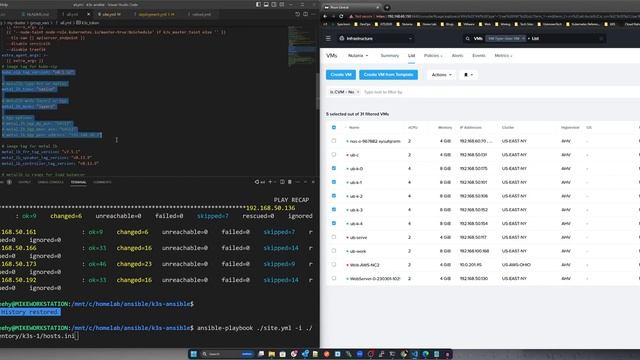Image resolution: width=640 pixels, height=360 pixels.
Task: Open the site.yml editor tab
Action: click(x=109, y=14)
